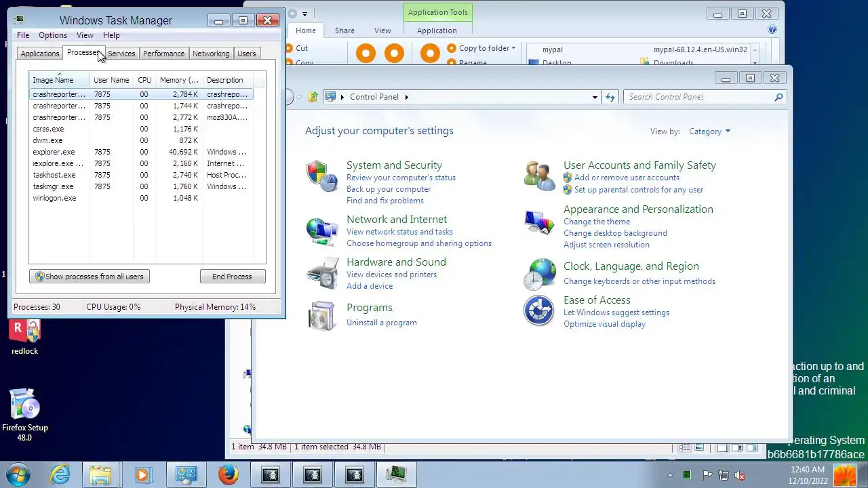
Task: Click Action Center flag tray icon
Action: click(706, 475)
